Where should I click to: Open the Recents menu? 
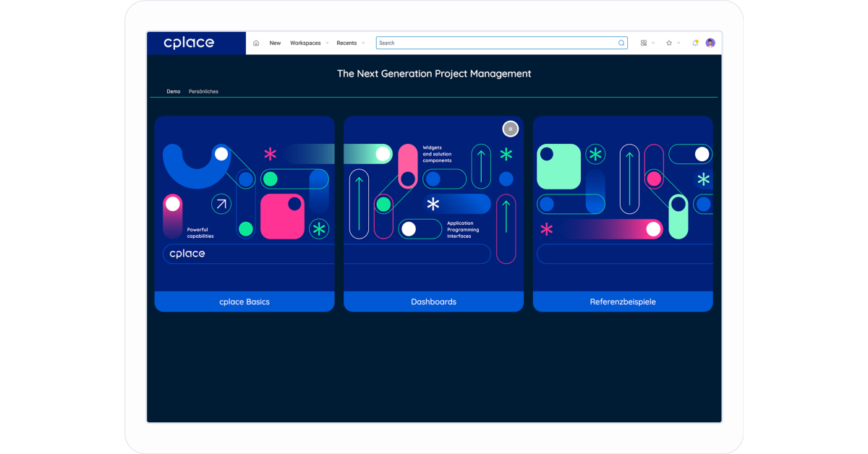(346, 43)
